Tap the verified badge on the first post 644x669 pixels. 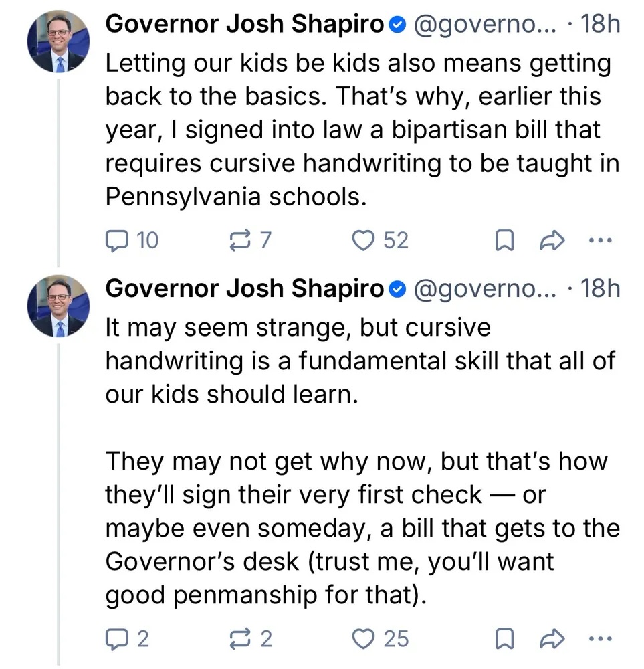397,25
